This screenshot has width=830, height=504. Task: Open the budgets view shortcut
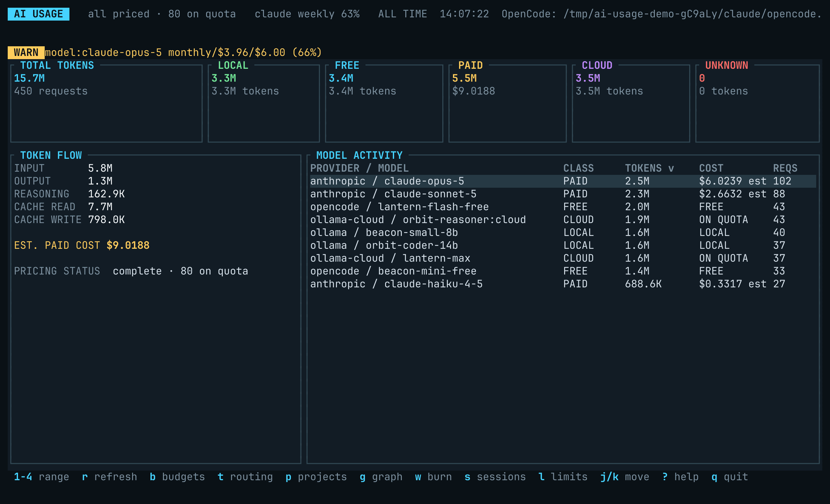[177, 477]
